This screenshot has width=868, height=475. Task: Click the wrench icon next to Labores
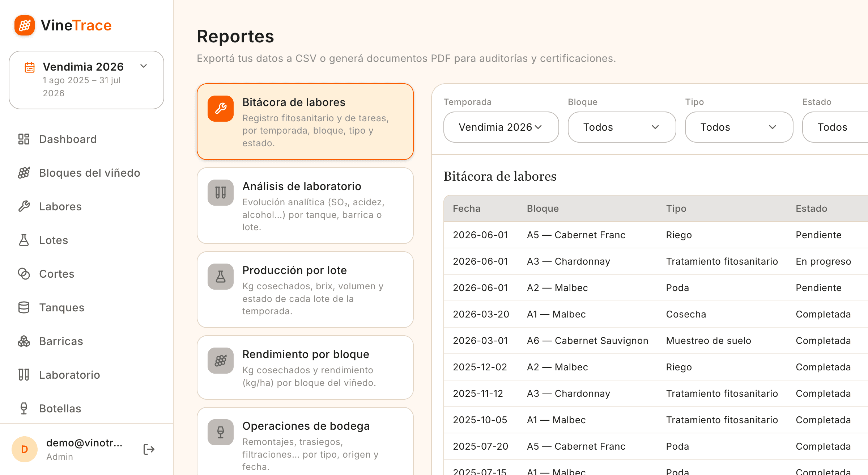coord(24,206)
